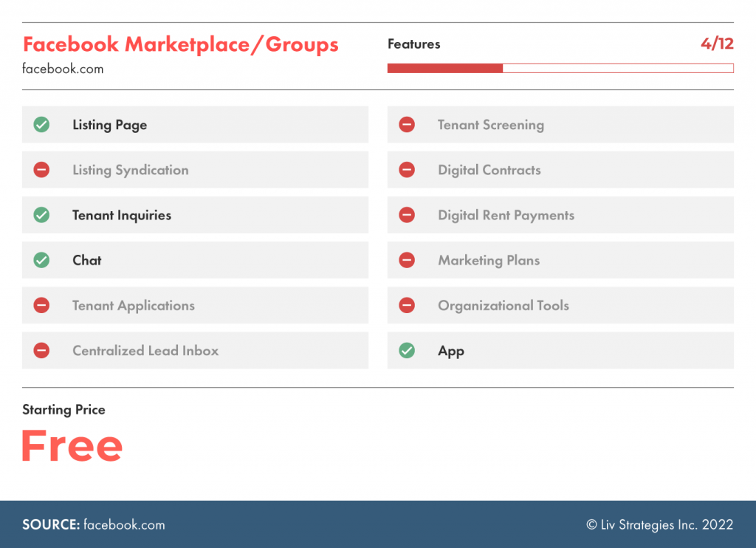Click the red minus icon beside Digital Contracts
This screenshot has height=548, width=756.
(x=407, y=170)
